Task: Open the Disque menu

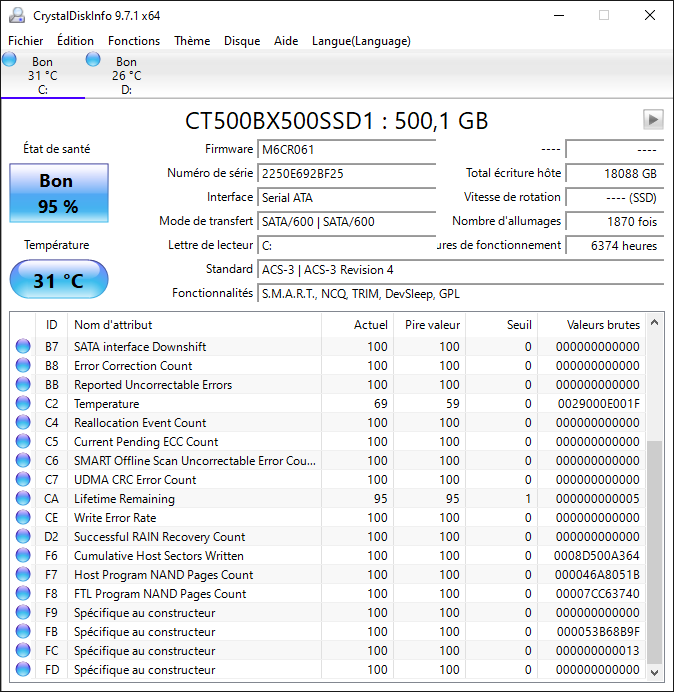Action: (x=242, y=41)
